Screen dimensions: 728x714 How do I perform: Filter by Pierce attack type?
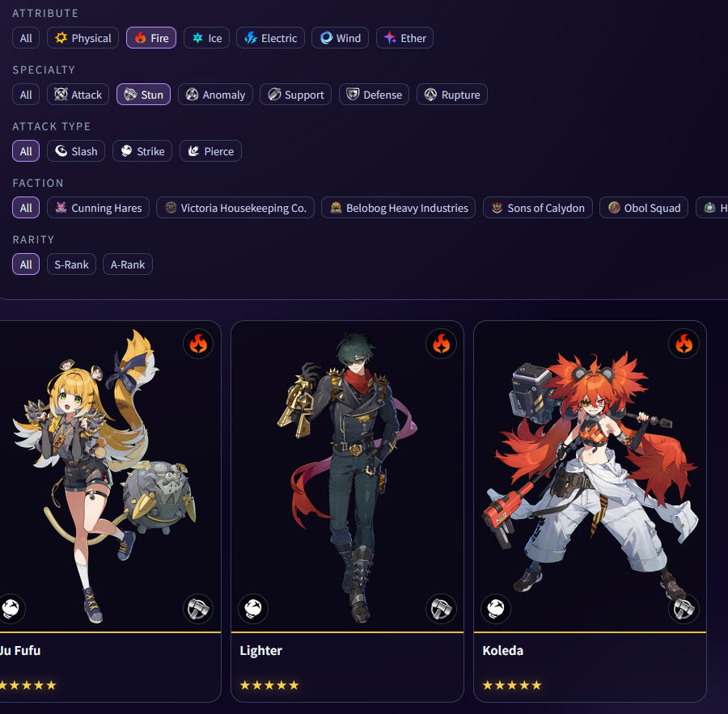[x=211, y=151]
